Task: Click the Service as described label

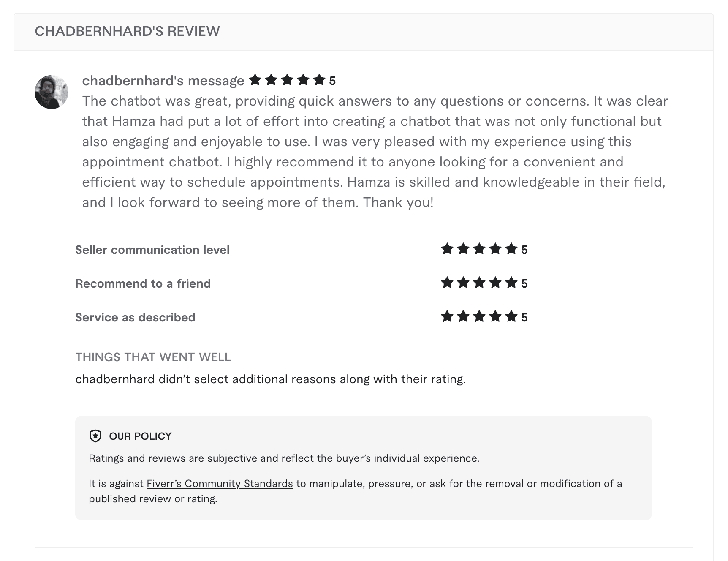Action: click(135, 317)
